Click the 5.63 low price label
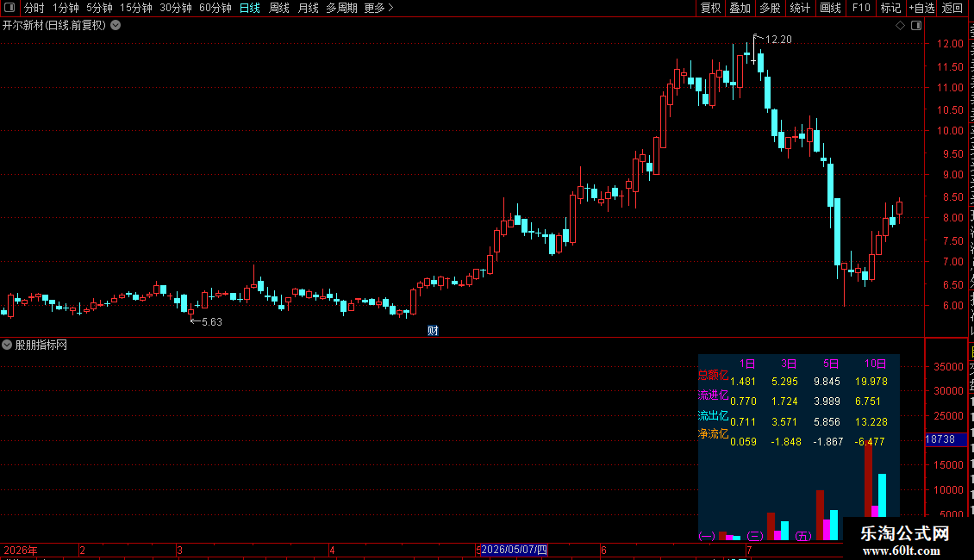974x560 pixels. 212,321
